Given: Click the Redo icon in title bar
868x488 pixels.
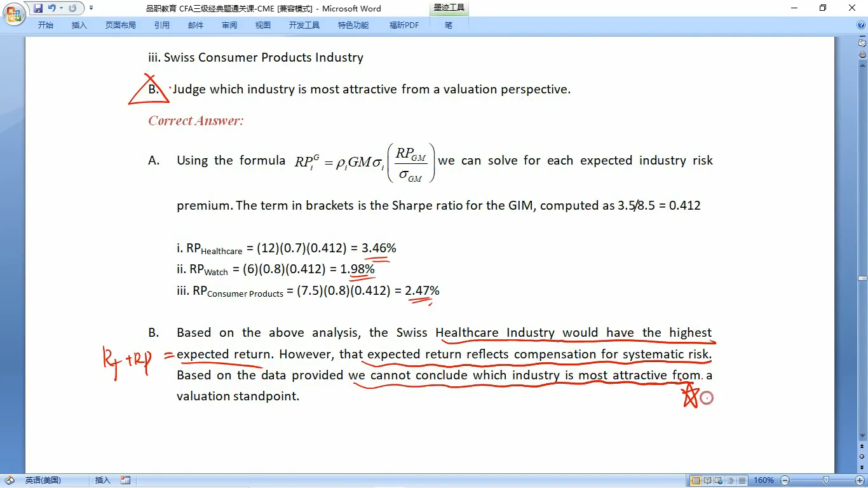Looking at the screenshot, I should 72,8.
